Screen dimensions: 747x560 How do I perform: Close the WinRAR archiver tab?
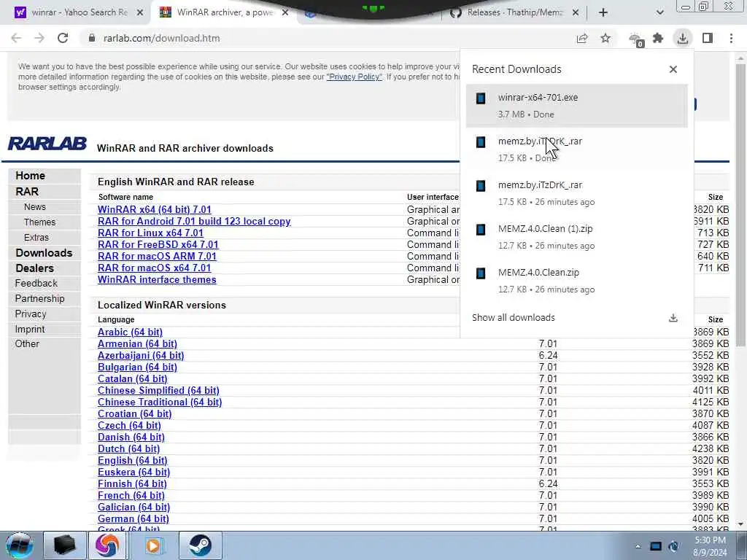pos(285,12)
